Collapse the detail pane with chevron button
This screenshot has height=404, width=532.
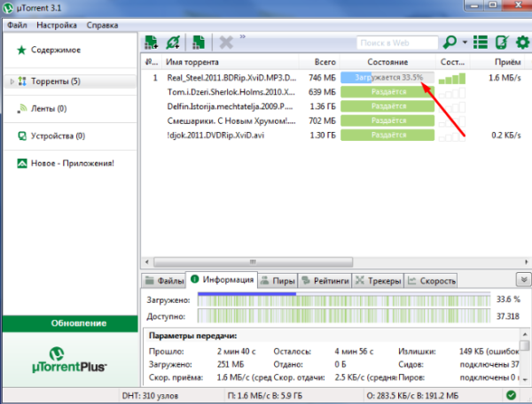pyautogui.click(x=523, y=280)
